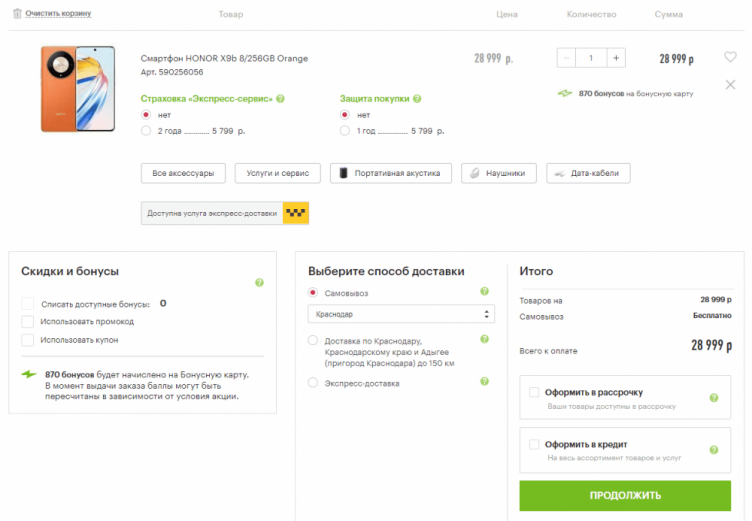Click help icon next to Страховка «Экспресс-сервис»

(281, 99)
